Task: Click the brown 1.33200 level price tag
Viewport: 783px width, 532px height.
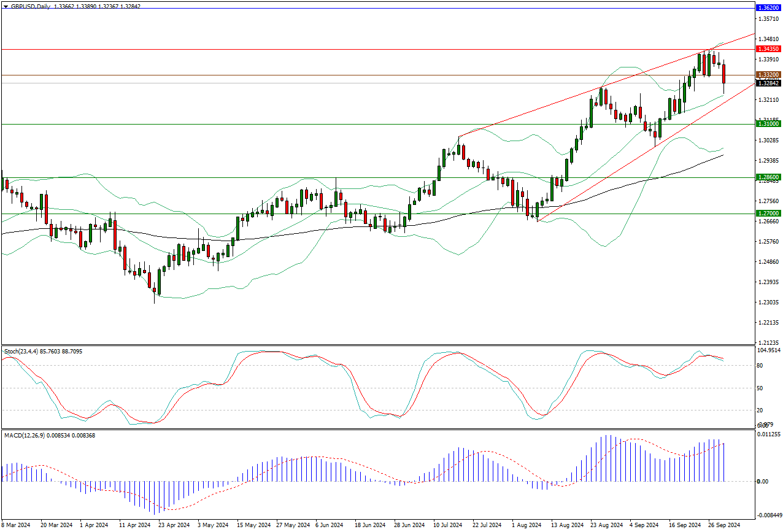Action: [768, 75]
